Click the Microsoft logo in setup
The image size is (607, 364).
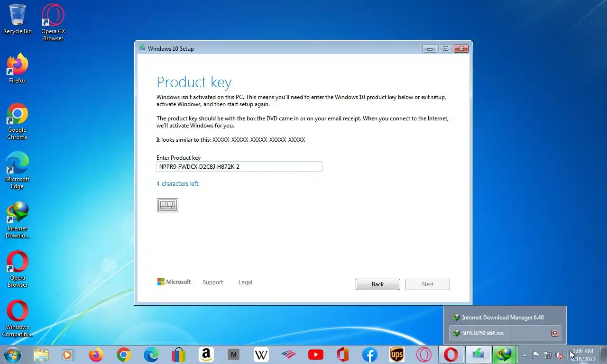coord(174,282)
